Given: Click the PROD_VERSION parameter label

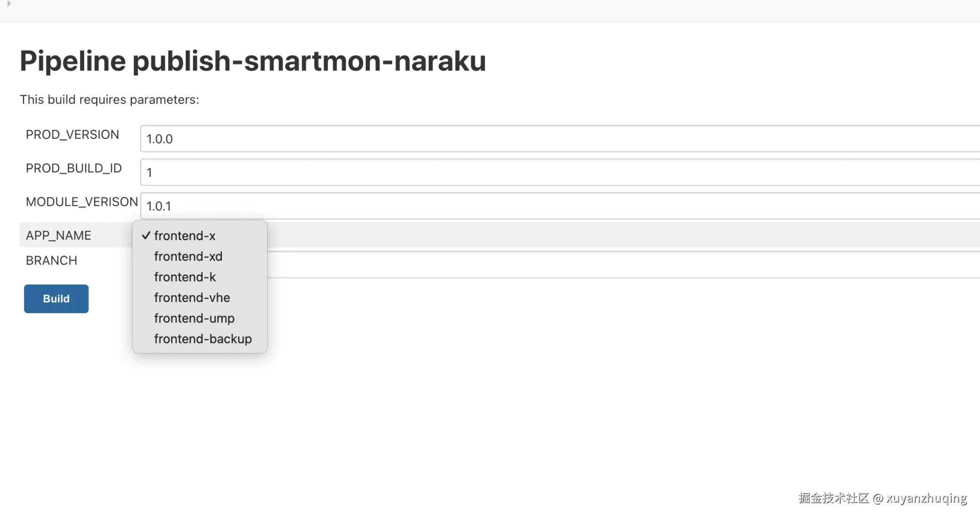Looking at the screenshot, I should tap(72, 135).
